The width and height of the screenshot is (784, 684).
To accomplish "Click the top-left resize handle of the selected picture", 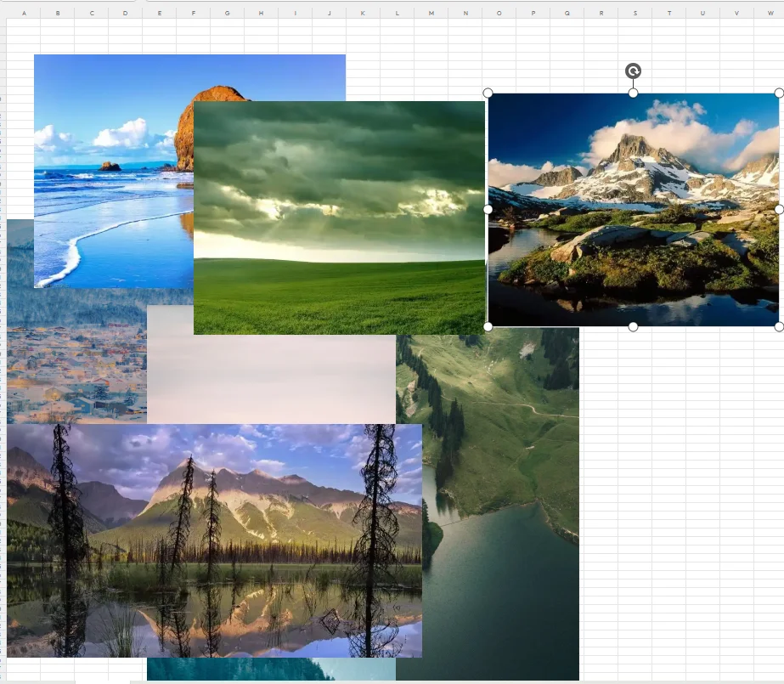I will [488, 93].
